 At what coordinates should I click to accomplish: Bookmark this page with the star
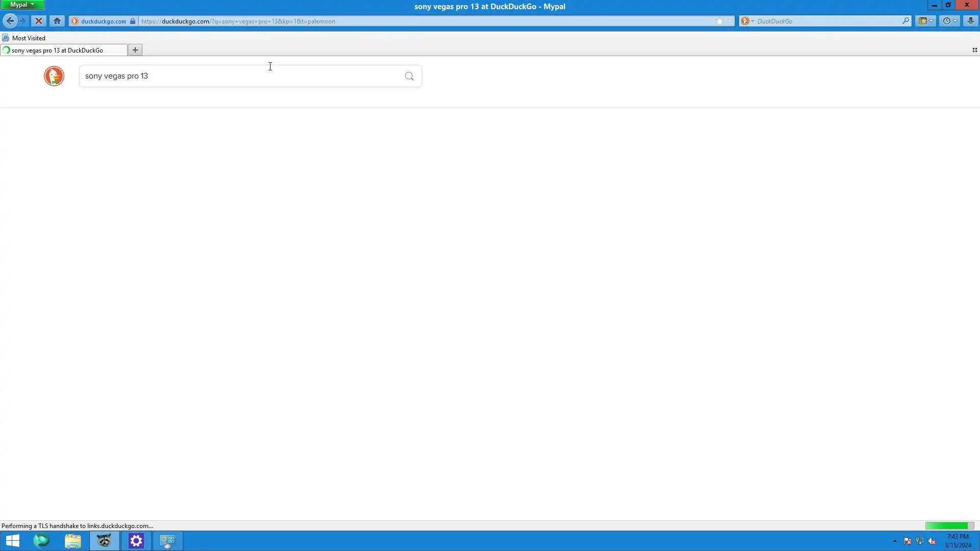(719, 21)
